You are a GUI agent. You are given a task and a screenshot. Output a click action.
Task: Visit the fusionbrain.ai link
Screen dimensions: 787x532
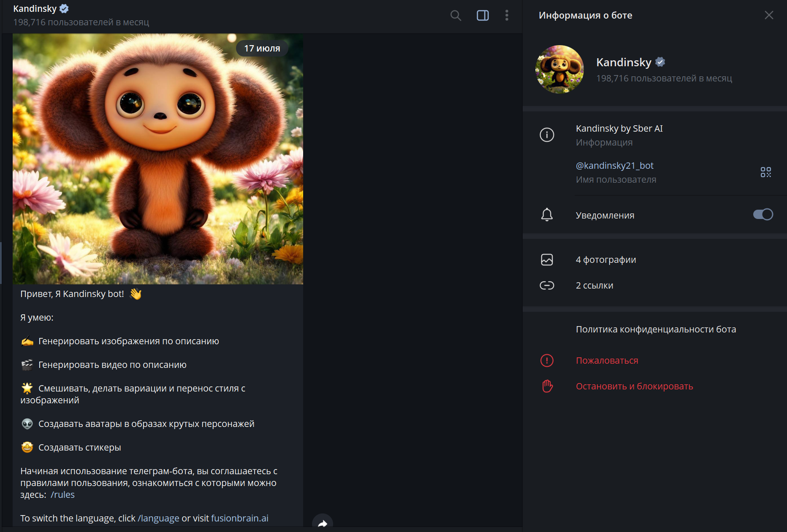click(239, 518)
